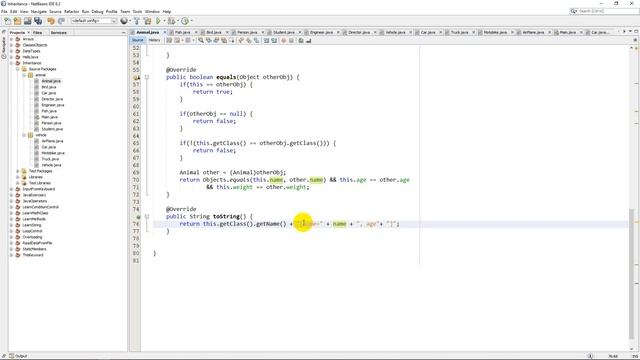The width and height of the screenshot is (640, 360).
Task: Close the Projects panel tab
Action: 28,33
